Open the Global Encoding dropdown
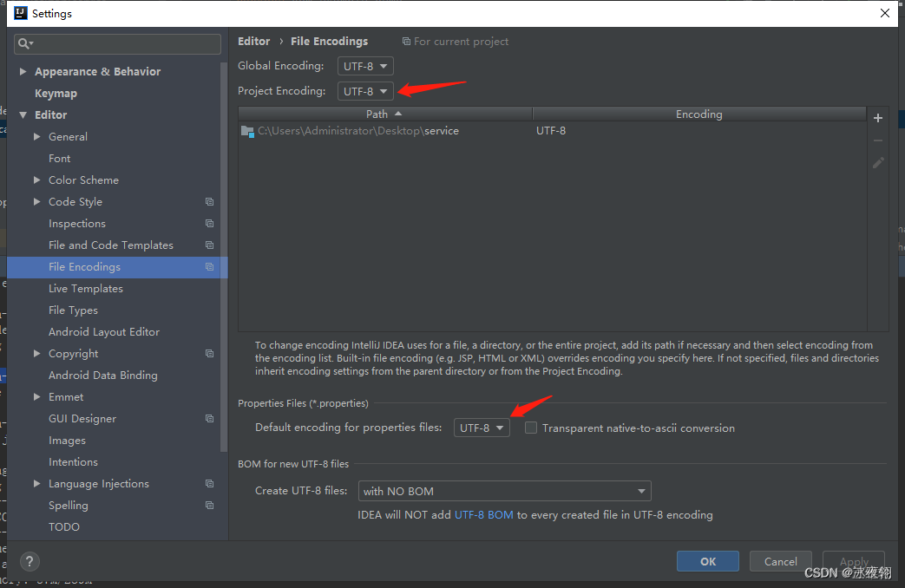Screen dimensions: 905x588 click(x=364, y=65)
